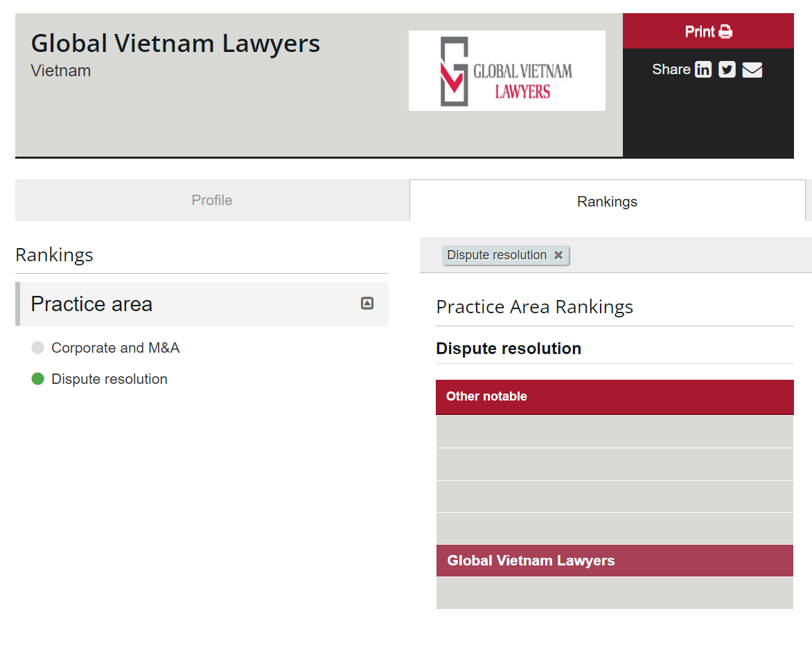Select the Corporate and M&A grey circle
Viewport: 812px width, 668px height.
38,348
